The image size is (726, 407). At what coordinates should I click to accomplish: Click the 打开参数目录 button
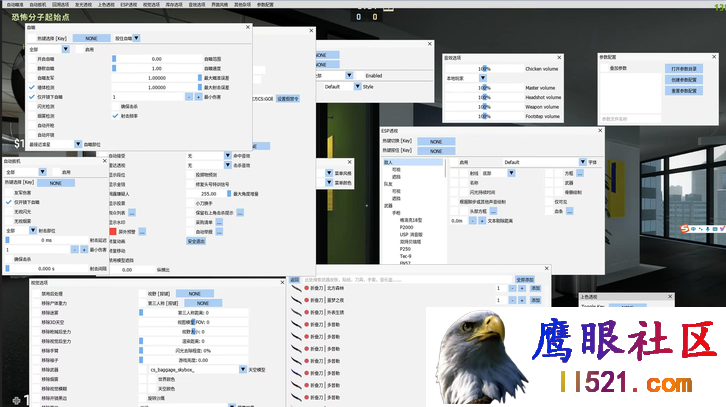point(684,69)
